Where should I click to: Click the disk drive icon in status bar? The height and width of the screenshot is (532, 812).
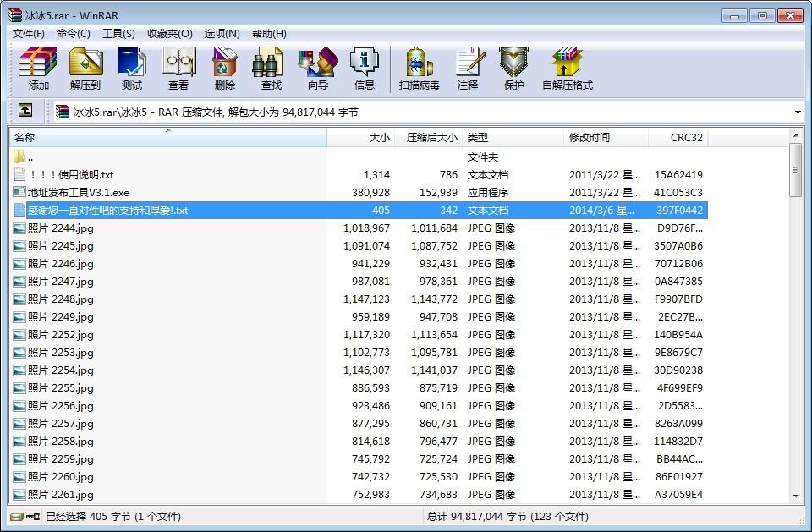(17, 517)
